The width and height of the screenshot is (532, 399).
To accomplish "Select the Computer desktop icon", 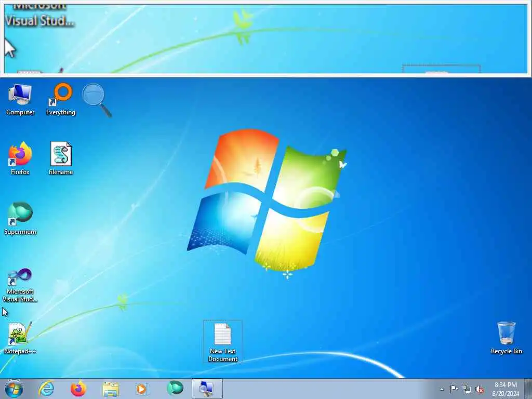I will click(20, 99).
